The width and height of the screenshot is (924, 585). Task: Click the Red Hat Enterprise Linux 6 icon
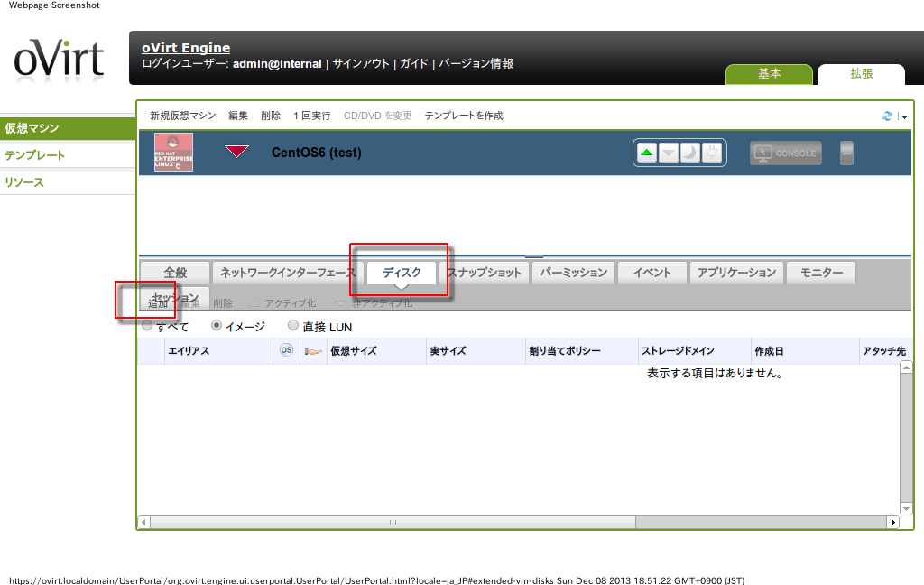[173, 153]
